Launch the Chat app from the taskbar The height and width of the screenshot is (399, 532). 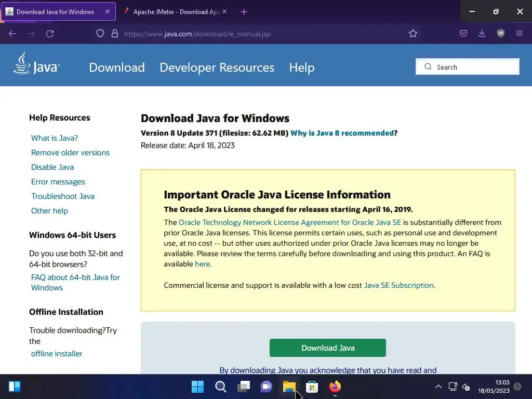[267, 387]
